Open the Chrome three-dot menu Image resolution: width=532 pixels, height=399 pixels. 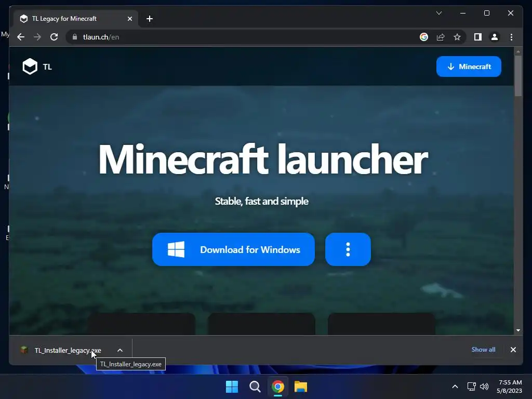511,37
